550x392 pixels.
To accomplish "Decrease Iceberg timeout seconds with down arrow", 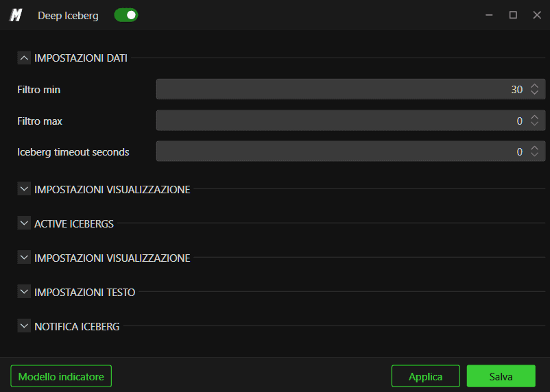I will 534,155.
